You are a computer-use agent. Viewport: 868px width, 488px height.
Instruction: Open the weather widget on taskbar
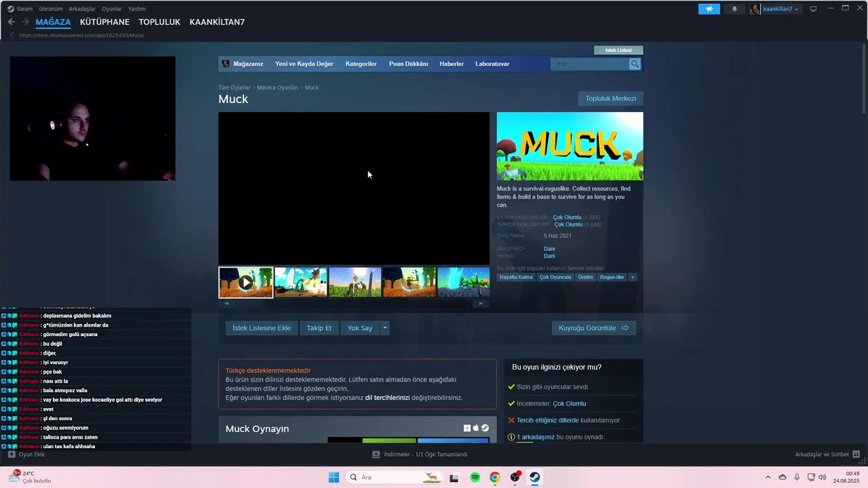tap(29, 477)
